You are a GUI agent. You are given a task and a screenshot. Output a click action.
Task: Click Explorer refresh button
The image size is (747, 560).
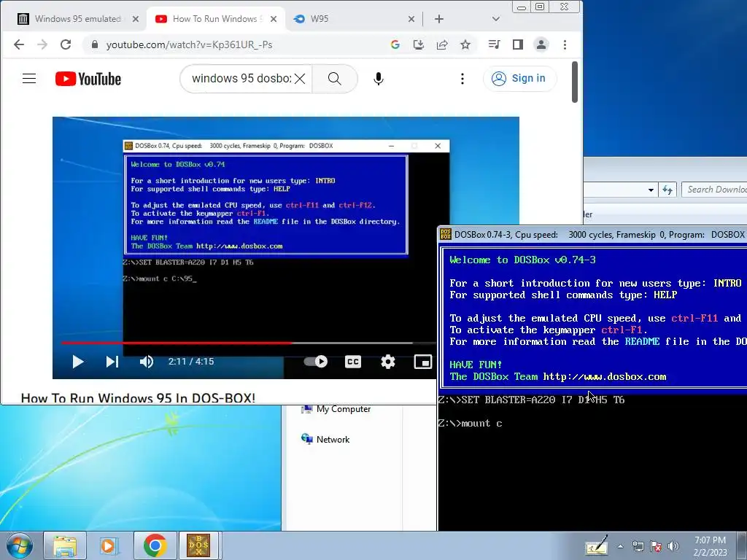pos(667,190)
